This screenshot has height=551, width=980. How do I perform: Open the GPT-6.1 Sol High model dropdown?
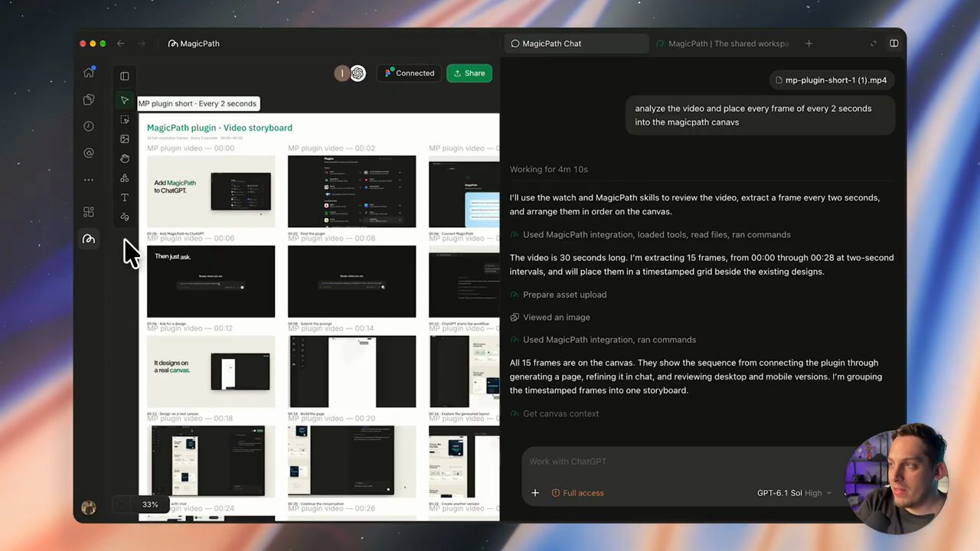tap(794, 493)
